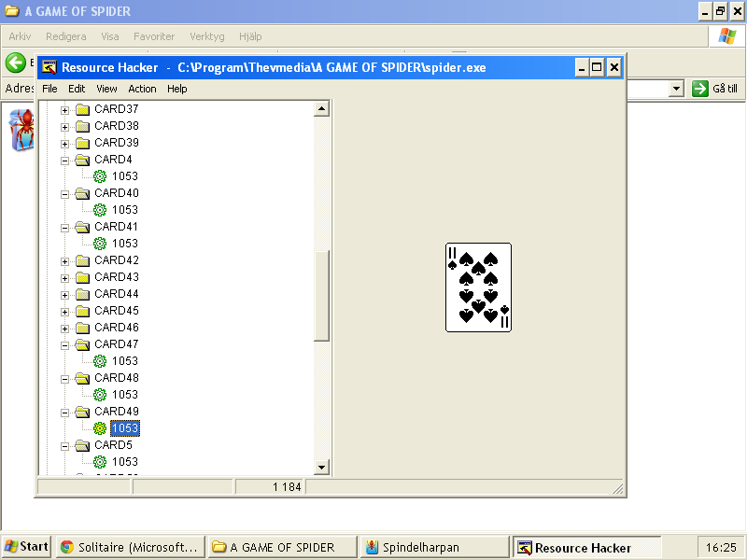Image resolution: width=747 pixels, height=560 pixels.
Task: Switch to A GAME OF SPIDER taskbar button
Action: (x=283, y=547)
